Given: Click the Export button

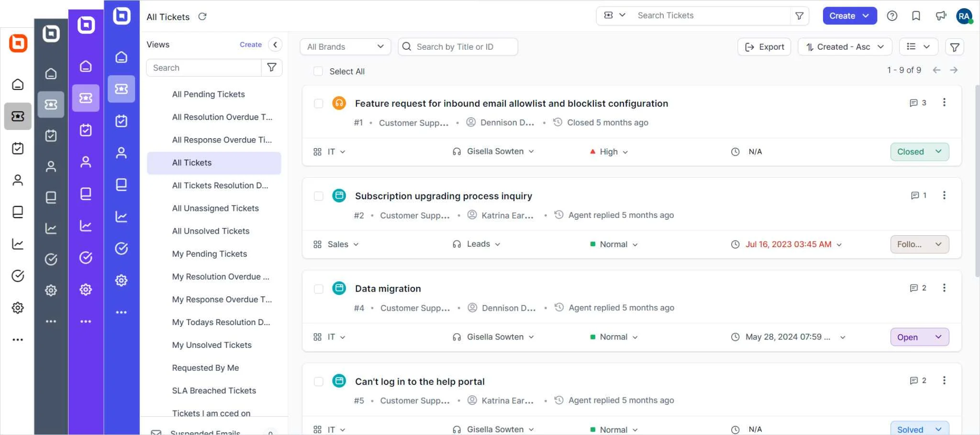Looking at the screenshot, I should tap(764, 47).
